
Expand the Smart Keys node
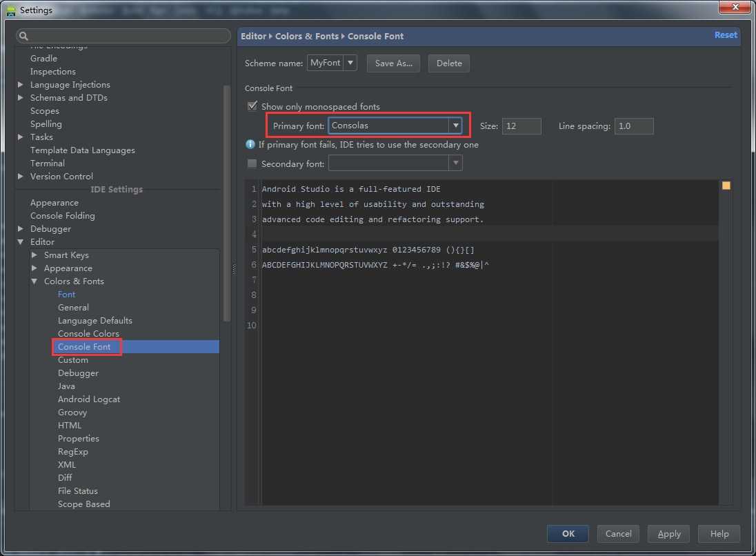point(34,255)
